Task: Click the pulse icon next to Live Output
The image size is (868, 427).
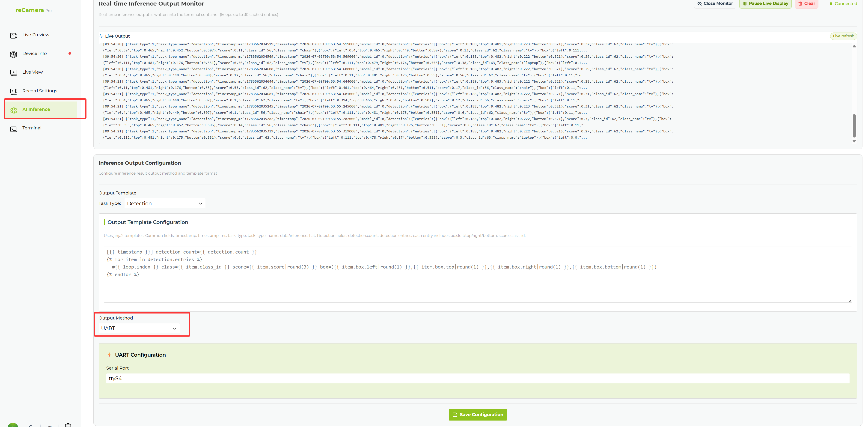Action: pos(101,36)
